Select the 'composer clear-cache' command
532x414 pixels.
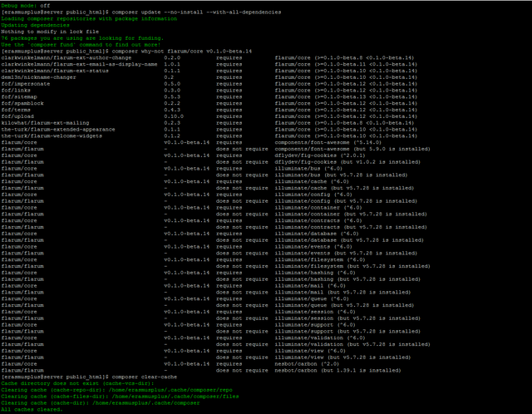click(x=145, y=377)
